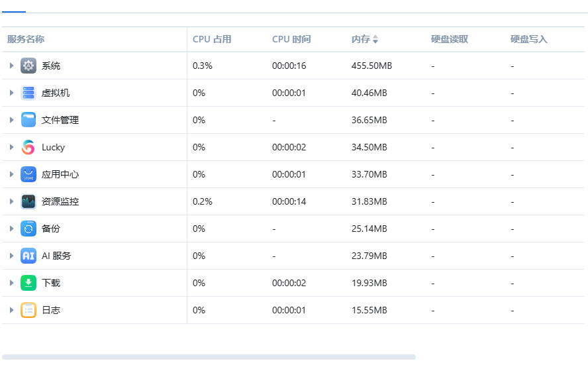Click the 40.46MB memory value
Viewport: 588px width, 367px height.
(x=369, y=93)
